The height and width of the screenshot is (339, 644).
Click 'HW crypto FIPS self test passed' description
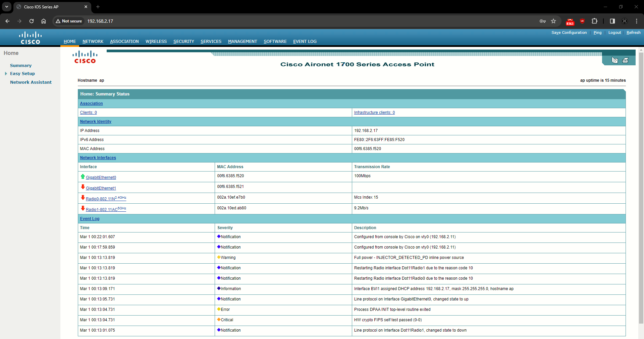[x=388, y=320]
